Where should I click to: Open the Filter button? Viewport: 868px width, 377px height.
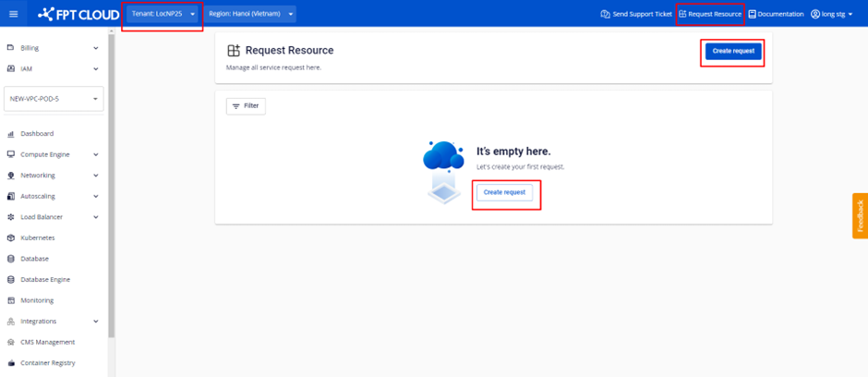click(246, 106)
